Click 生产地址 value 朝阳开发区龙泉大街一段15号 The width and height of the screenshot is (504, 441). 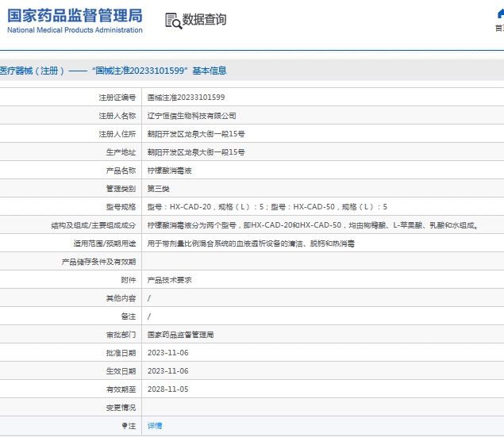pyautogui.click(x=196, y=152)
